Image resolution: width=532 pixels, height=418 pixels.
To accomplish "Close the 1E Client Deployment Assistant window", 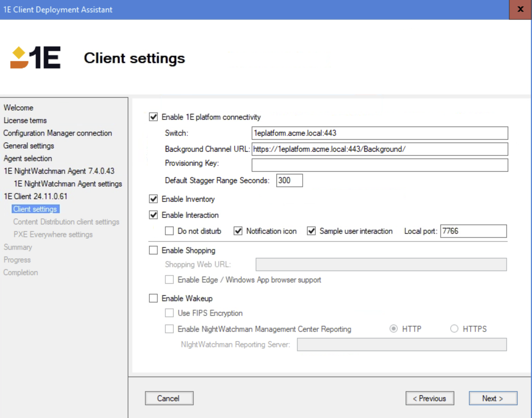I will (x=520, y=9).
